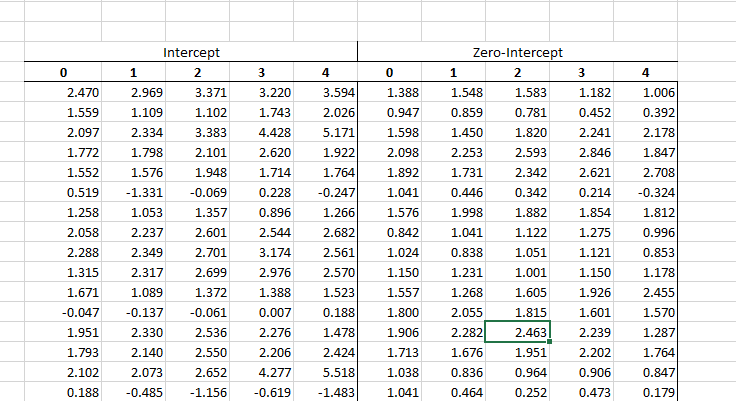Screen dimensions: 736x401
Task: Click the 2.846 cell
Action: tap(582, 152)
